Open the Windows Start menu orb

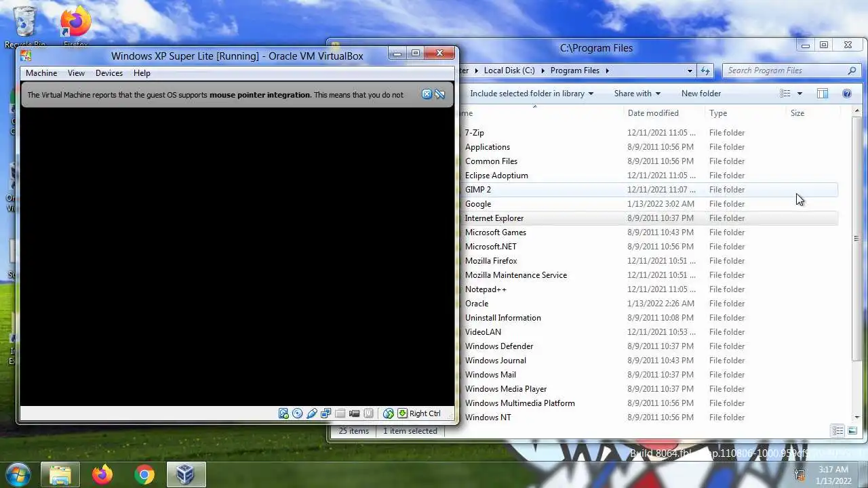[x=18, y=474]
